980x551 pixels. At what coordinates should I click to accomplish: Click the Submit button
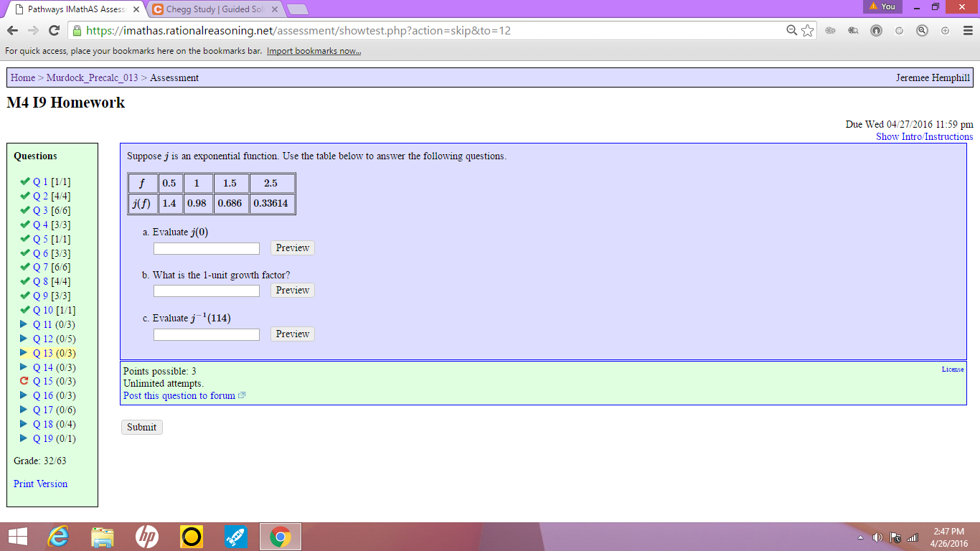[x=141, y=427]
